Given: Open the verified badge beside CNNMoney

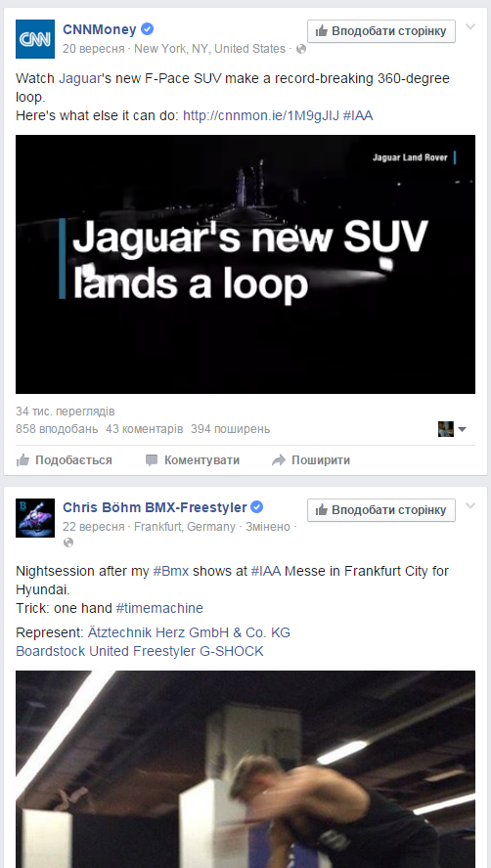Looking at the screenshot, I should click(x=147, y=29).
